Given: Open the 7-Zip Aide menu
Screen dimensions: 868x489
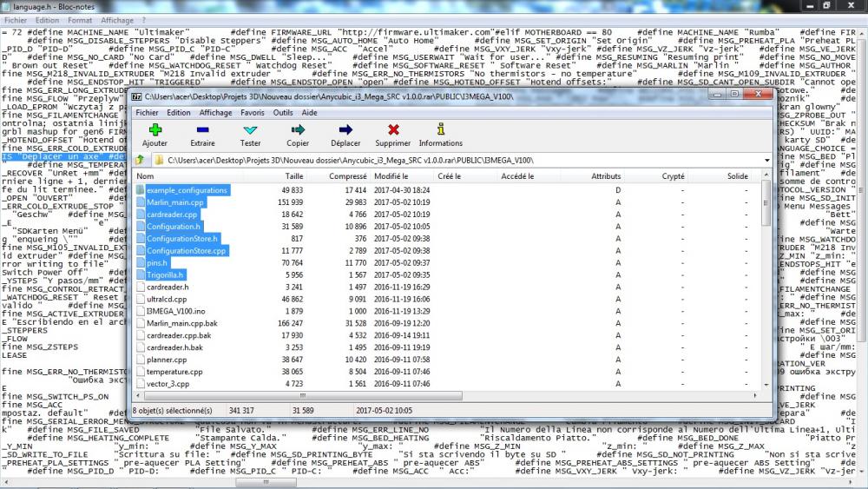Looking at the screenshot, I should click(x=310, y=112).
